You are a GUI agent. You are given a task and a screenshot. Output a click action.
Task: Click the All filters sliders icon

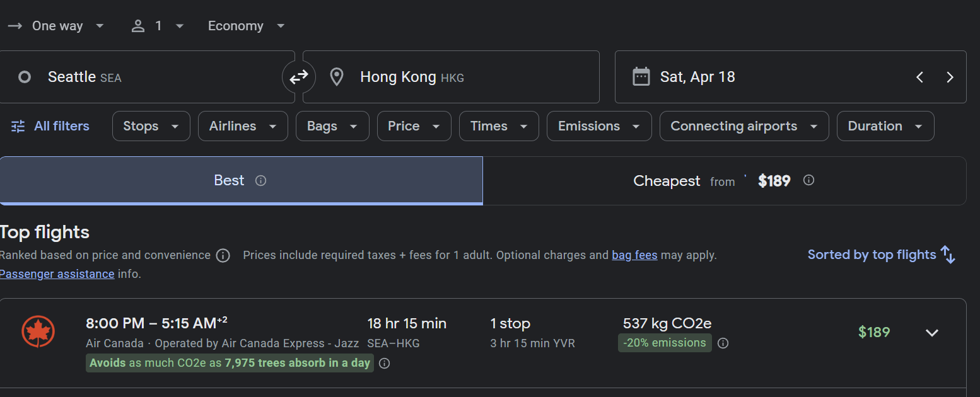[18, 126]
